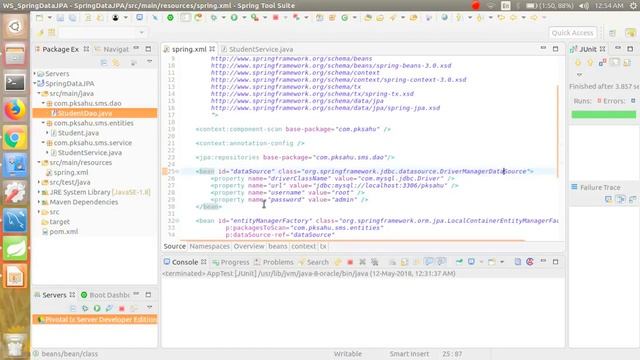Image resolution: width=640 pixels, height=360 pixels.
Task: Click the New file toolbar icon
Action: tap(39, 18)
